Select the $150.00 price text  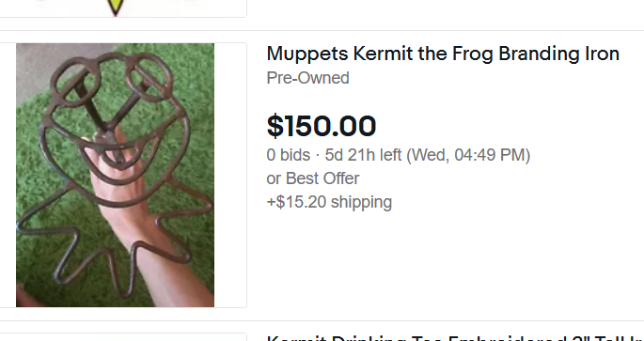[322, 126]
